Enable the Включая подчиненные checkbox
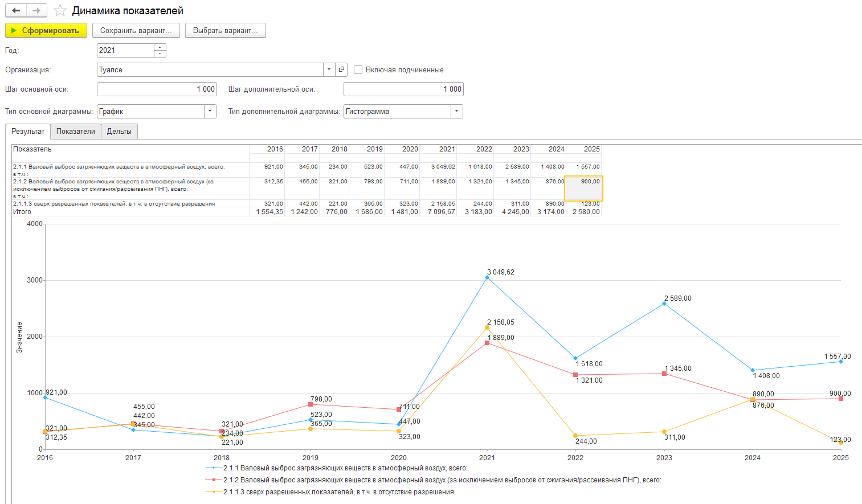 click(358, 69)
